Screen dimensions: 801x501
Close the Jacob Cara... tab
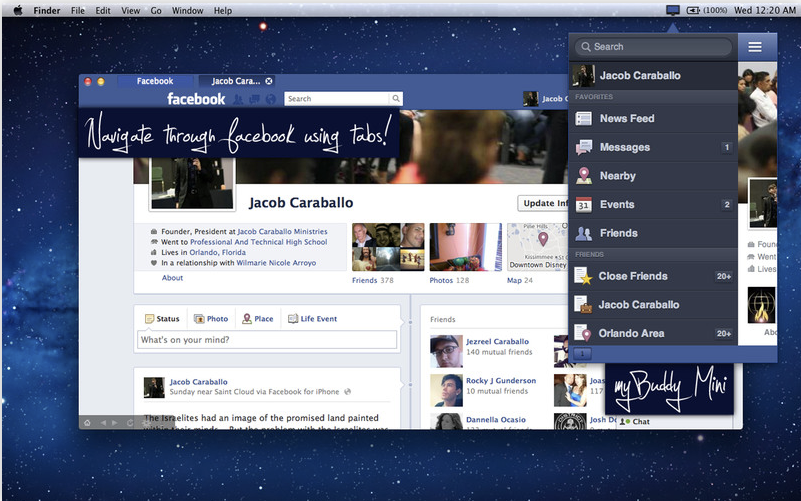click(x=269, y=81)
